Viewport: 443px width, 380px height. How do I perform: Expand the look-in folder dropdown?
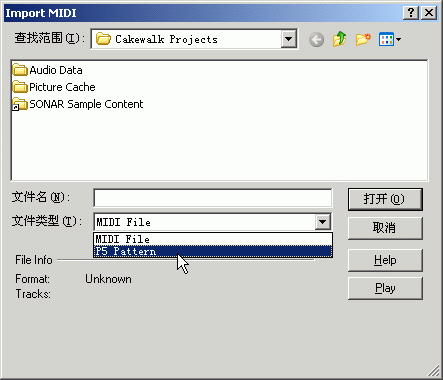click(288, 39)
